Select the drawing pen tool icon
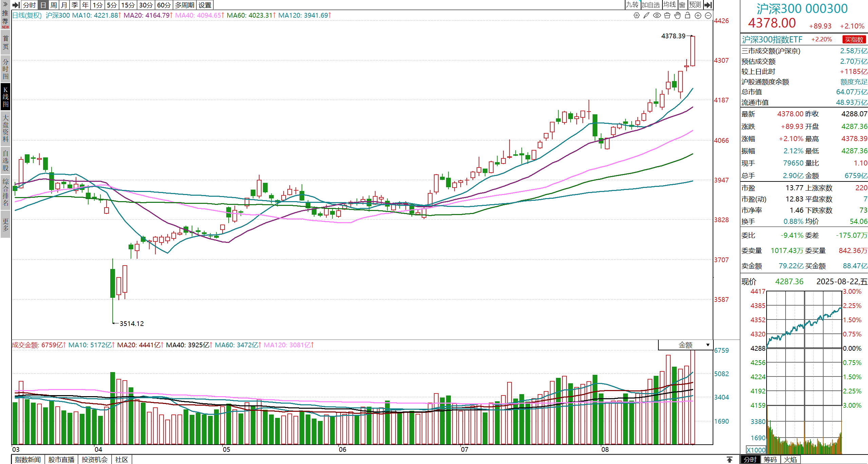The height and width of the screenshot is (464, 868). coord(647,15)
